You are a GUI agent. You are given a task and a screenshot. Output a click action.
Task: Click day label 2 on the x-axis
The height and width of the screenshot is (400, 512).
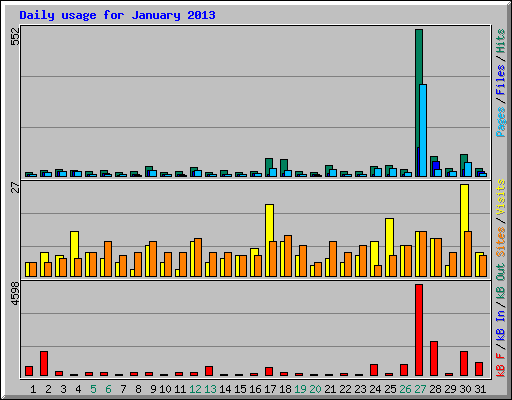point(48,389)
